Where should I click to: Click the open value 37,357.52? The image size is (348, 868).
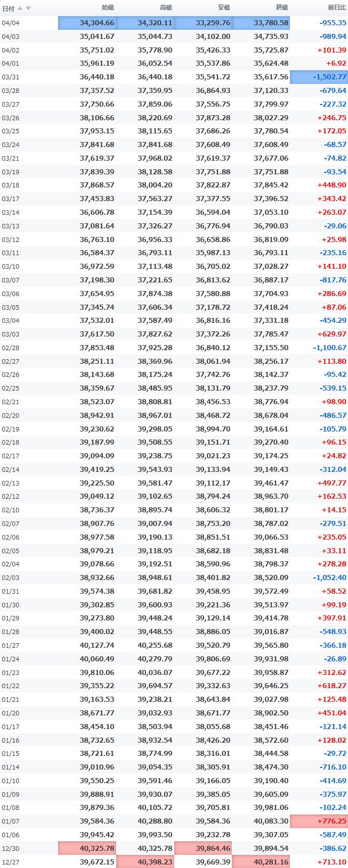97,90
